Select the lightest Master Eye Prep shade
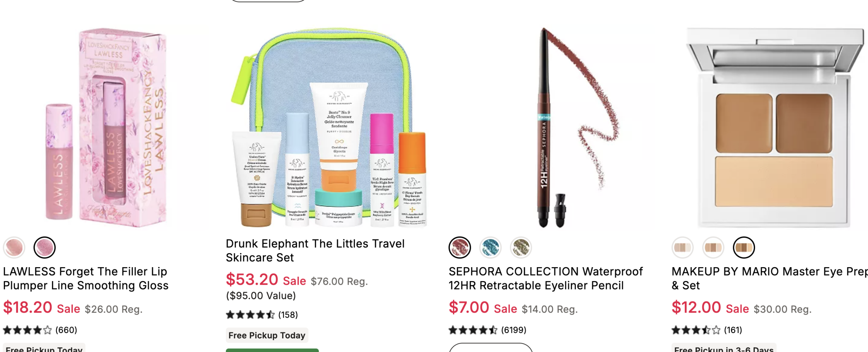 (682, 247)
